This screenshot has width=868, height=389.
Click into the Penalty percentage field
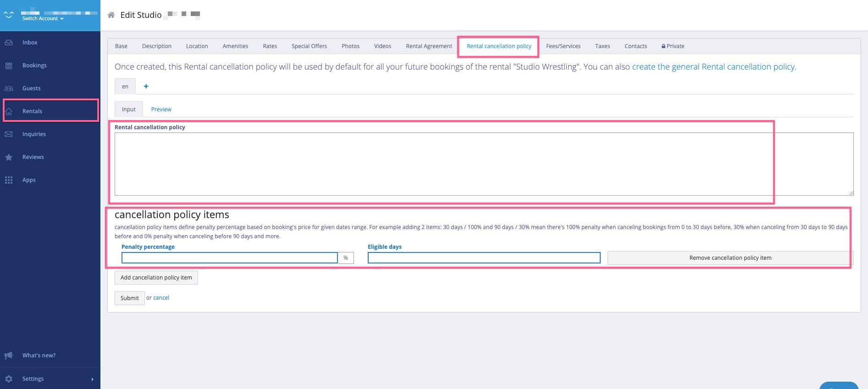click(229, 258)
